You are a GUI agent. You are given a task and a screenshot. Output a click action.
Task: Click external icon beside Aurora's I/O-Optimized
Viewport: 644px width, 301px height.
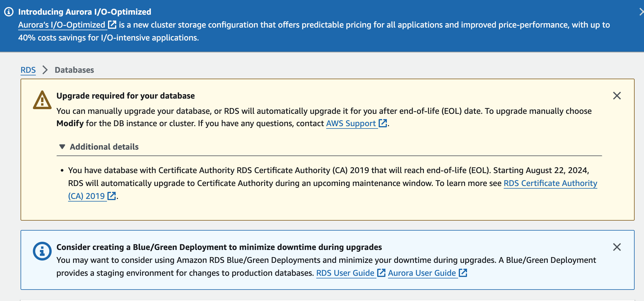click(112, 25)
